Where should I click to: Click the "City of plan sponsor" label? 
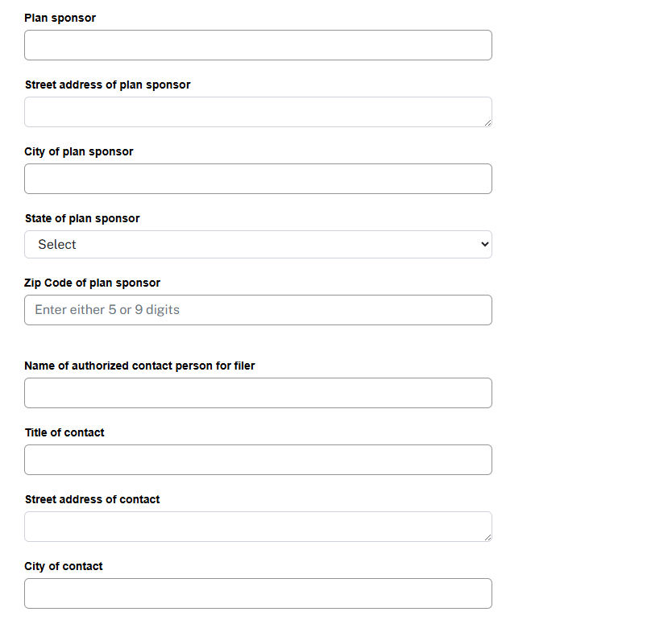(x=79, y=151)
